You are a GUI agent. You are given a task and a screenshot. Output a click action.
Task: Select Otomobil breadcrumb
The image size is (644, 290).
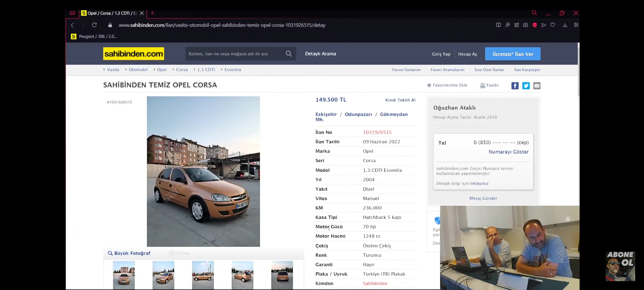pyautogui.click(x=138, y=70)
